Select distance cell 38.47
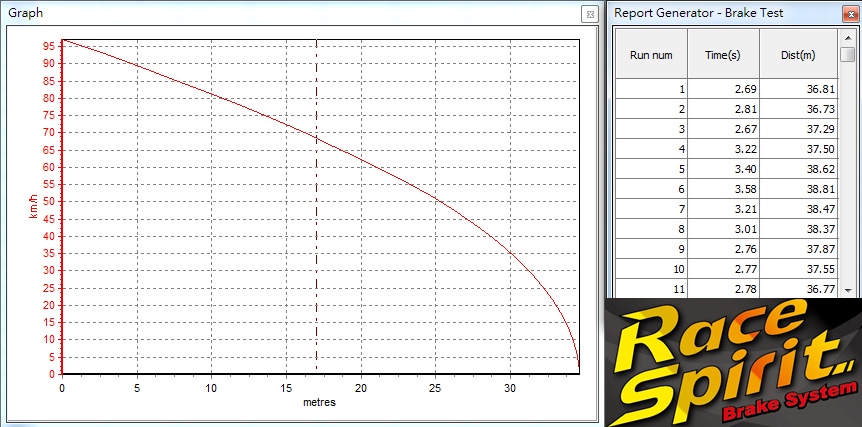Screen dimensions: 862x427 pyautogui.click(x=799, y=209)
